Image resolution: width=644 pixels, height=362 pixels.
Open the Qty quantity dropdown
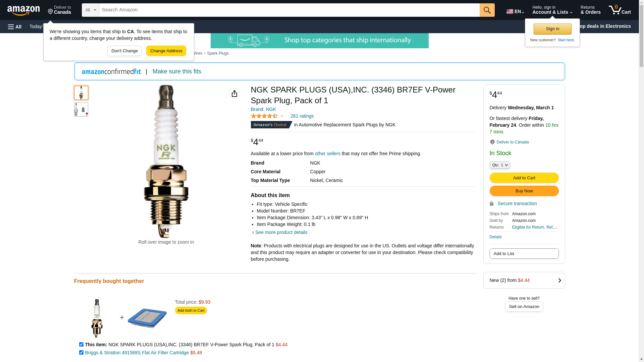(500, 165)
